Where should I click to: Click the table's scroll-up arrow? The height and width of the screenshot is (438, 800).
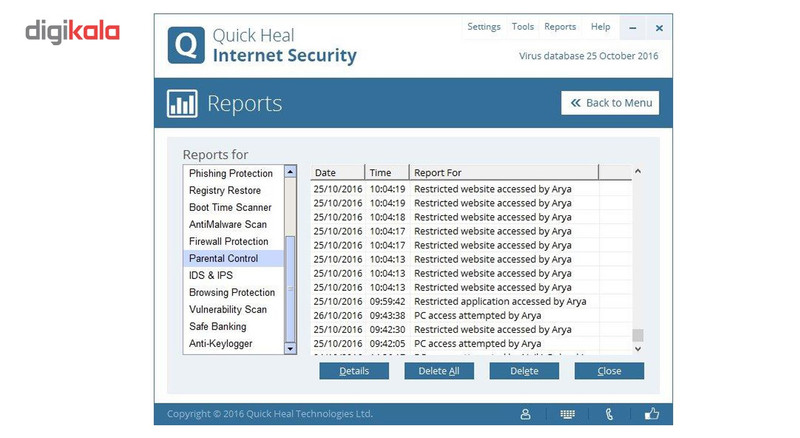pos(638,172)
